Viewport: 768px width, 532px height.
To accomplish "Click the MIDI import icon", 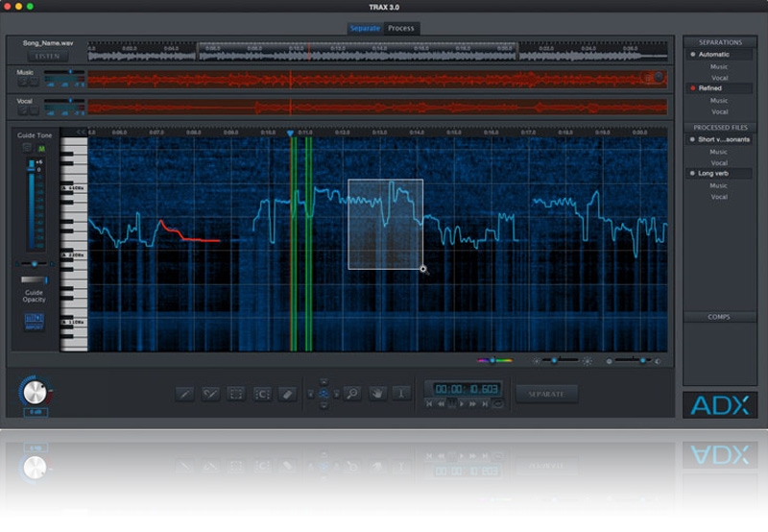I will [x=35, y=322].
